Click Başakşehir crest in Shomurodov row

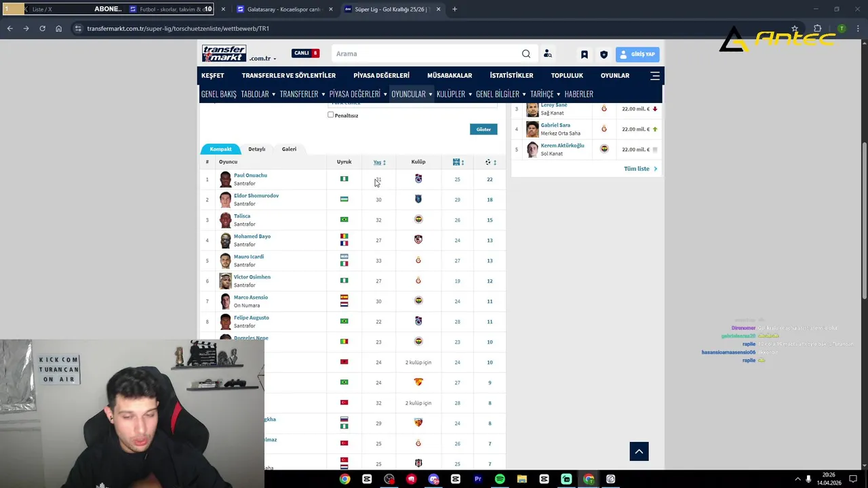tap(418, 199)
